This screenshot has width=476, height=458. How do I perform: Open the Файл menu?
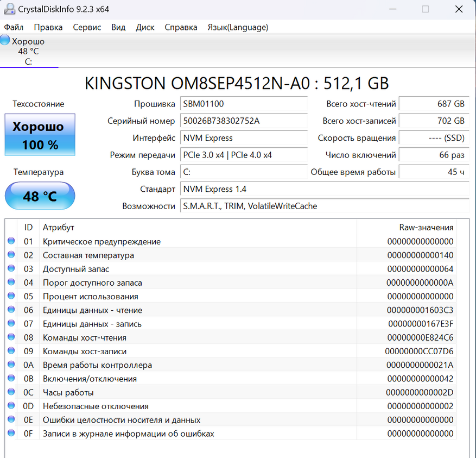14,27
